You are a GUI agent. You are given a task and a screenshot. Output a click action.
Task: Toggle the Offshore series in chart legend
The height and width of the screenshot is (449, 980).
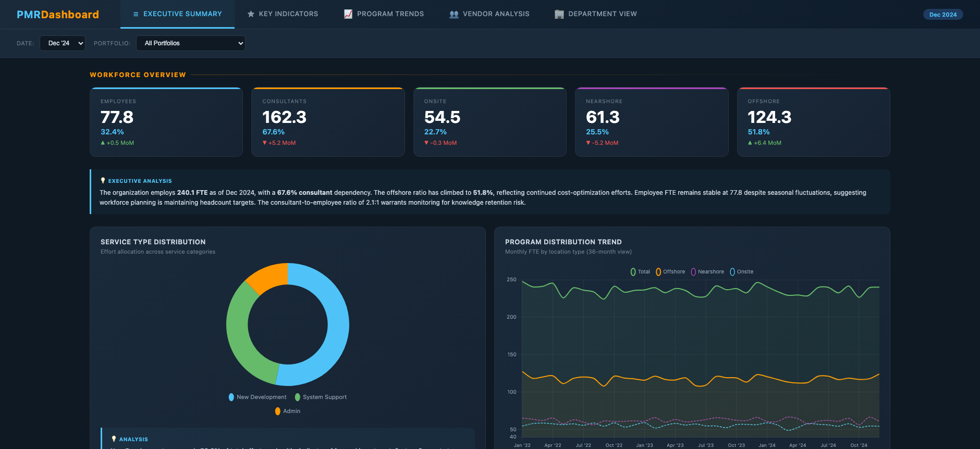[x=670, y=272]
